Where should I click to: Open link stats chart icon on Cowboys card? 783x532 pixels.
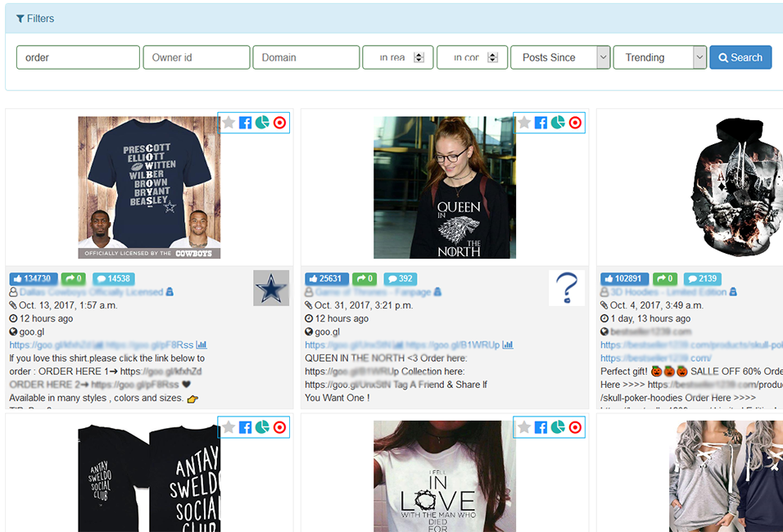tap(201, 345)
